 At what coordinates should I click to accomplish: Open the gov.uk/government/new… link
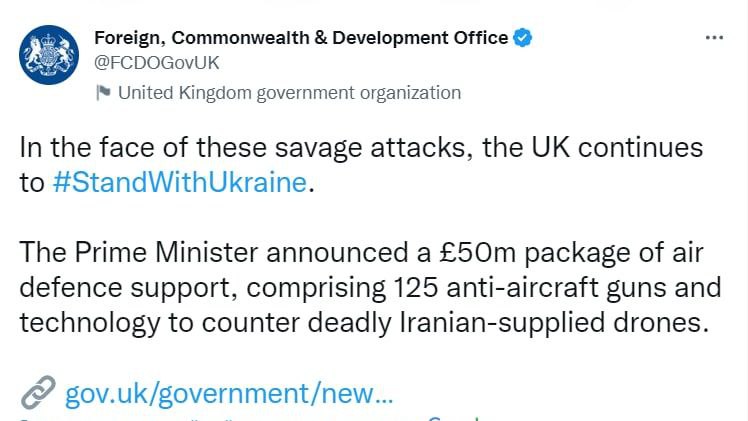point(229,393)
